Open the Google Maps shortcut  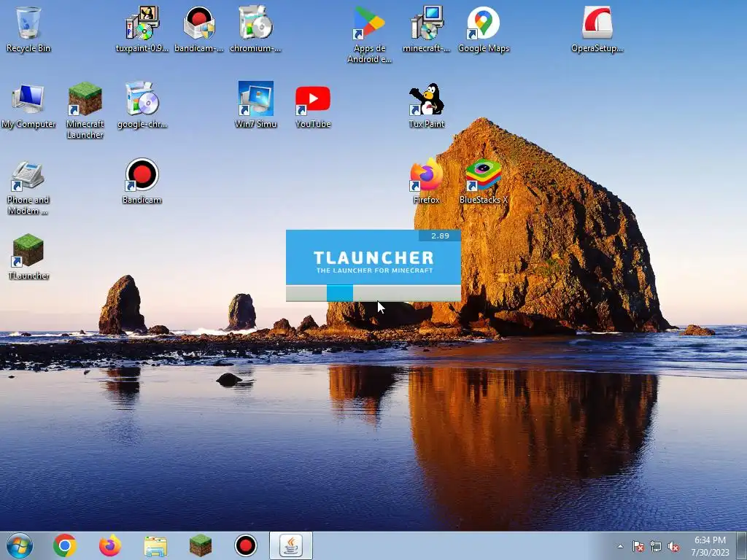pyautogui.click(x=484, y=29)
